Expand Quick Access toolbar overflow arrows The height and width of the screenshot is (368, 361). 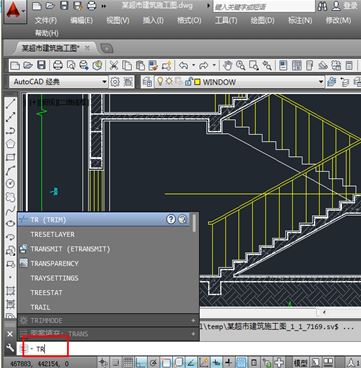click(104, 6)
